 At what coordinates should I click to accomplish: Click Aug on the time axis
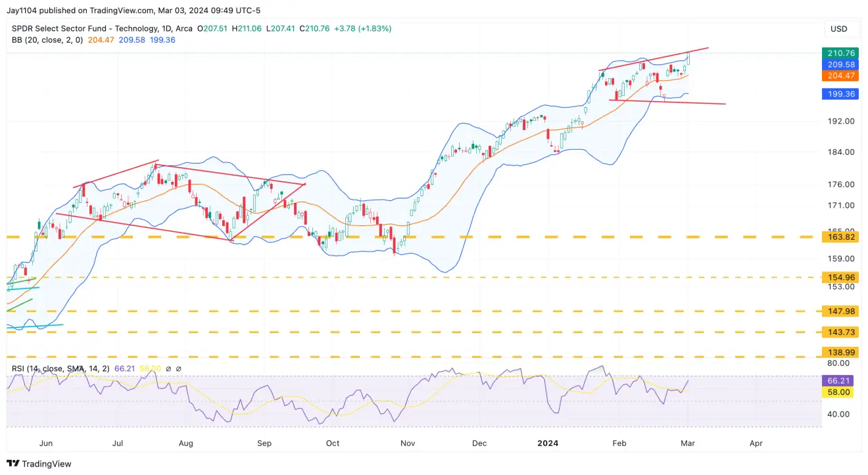186,443
